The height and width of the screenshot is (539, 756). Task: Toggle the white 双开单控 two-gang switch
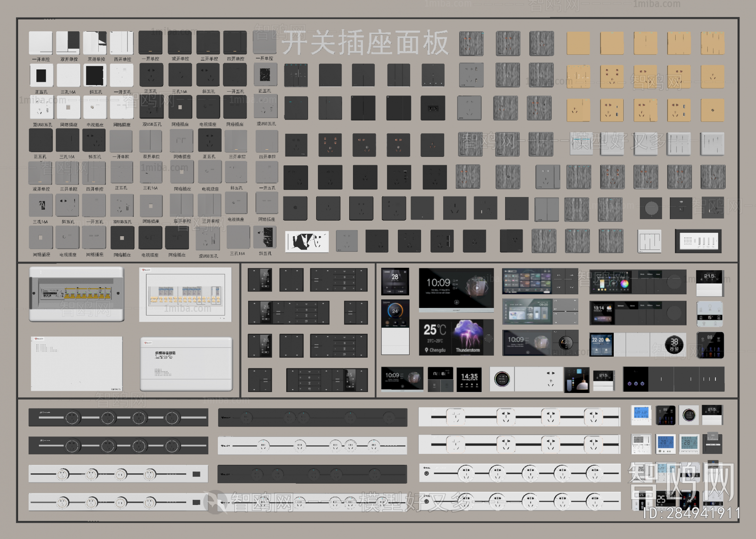68,43
